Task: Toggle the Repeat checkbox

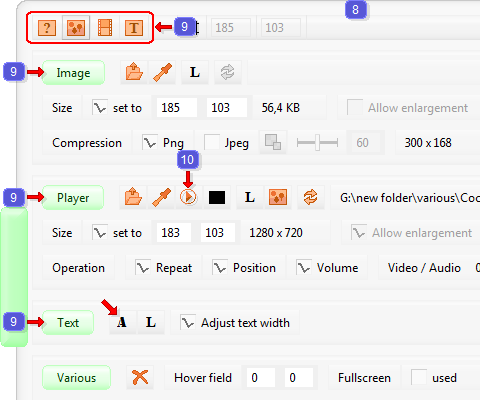Action: click(x=143, y=267)
